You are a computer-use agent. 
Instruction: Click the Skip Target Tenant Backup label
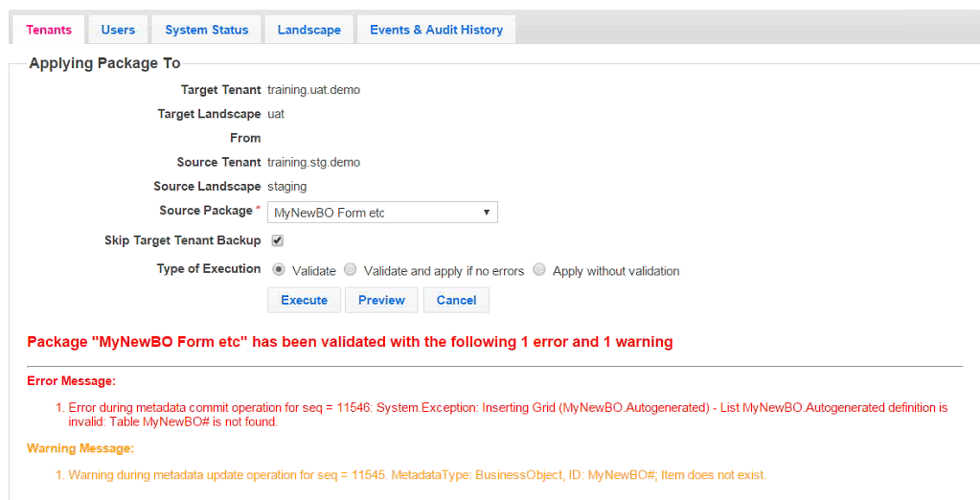pyautogui.click(x=182, y=240)
